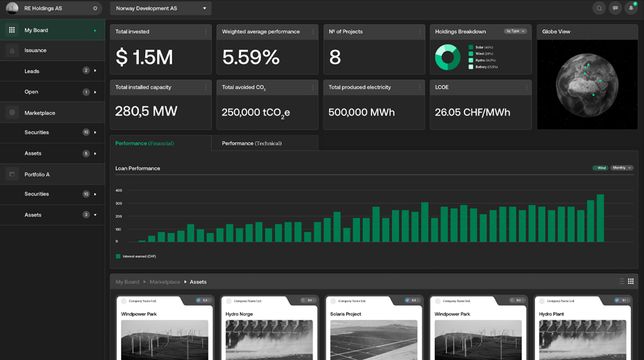Click the notifications bell icon
Screen dimensions: 644x360
[x=631, y=8]
